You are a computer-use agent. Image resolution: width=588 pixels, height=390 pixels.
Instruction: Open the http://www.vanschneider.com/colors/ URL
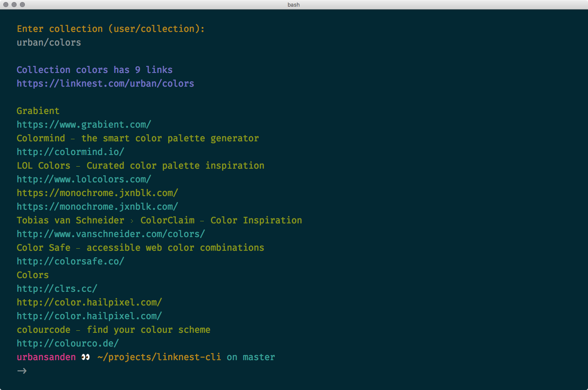[x=111, y=234]
